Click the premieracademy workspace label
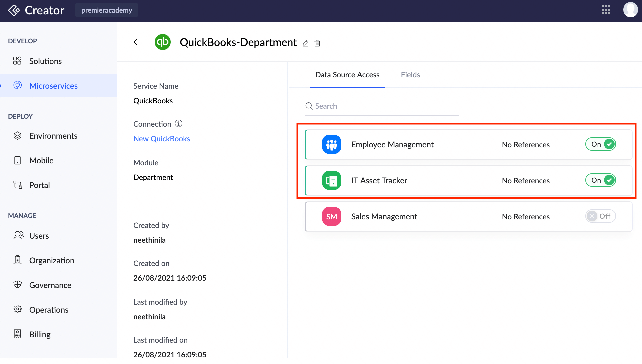Image resolution: width=642 pixels, height=364 pixels. tap(107, 10)
